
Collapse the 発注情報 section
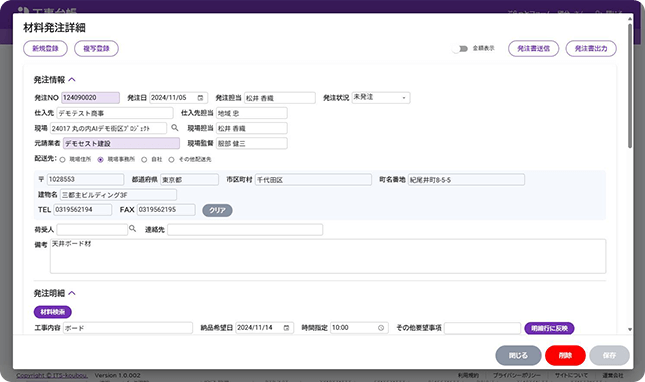point(72,80)
